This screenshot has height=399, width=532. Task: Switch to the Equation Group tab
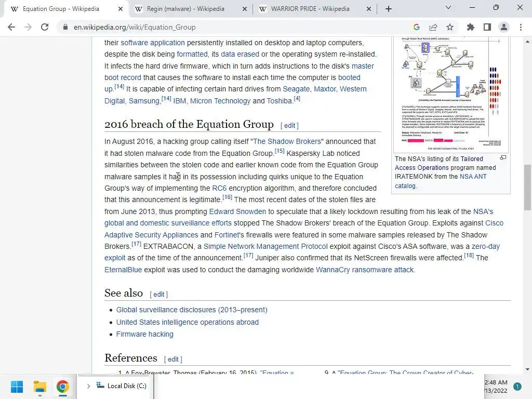(61, 9)
